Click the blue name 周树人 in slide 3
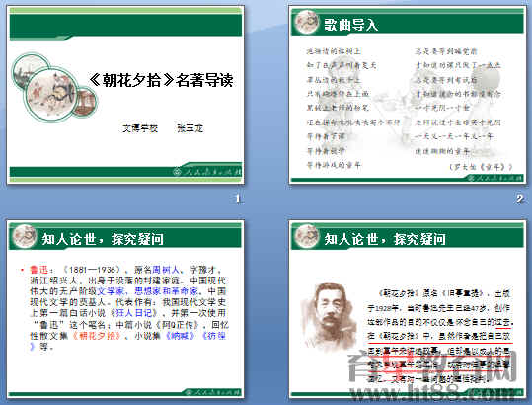Screen dimensions: 532x405 click(x=165, y=270)
